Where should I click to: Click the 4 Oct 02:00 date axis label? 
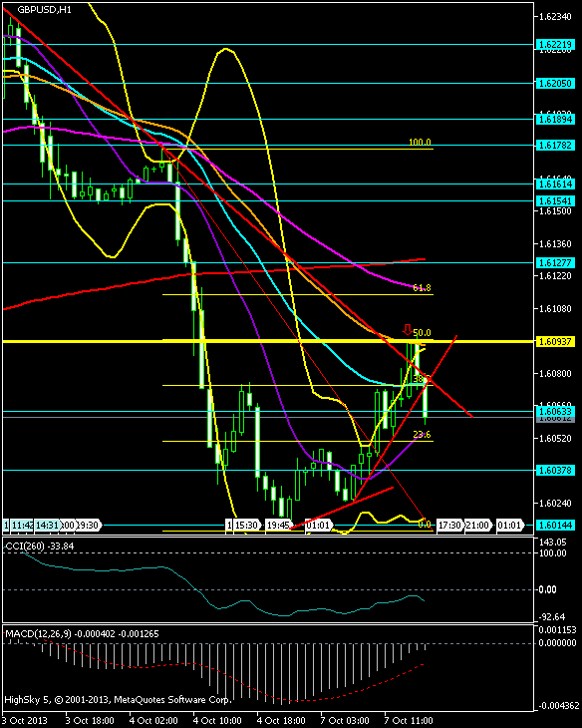[x=153, y=721]
